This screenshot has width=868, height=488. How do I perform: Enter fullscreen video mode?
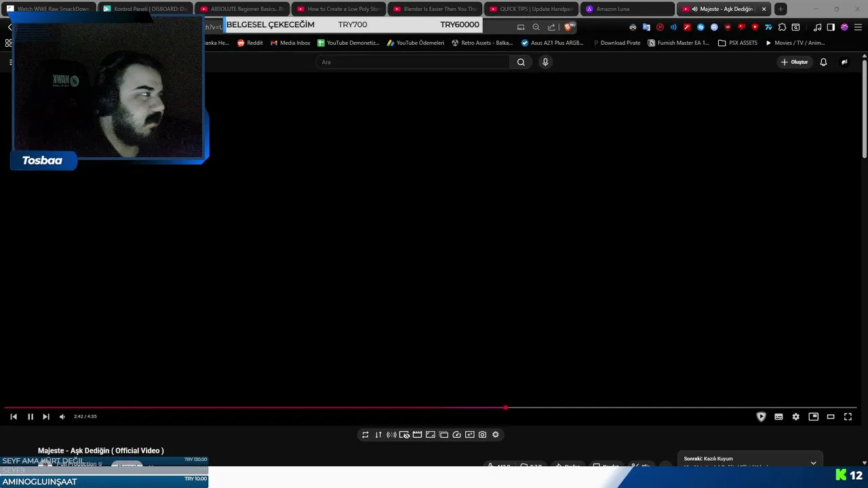click(848, 417)
